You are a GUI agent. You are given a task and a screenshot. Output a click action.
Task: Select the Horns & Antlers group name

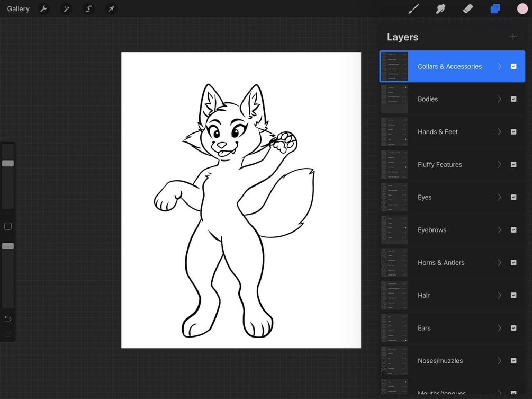point(441,262)
